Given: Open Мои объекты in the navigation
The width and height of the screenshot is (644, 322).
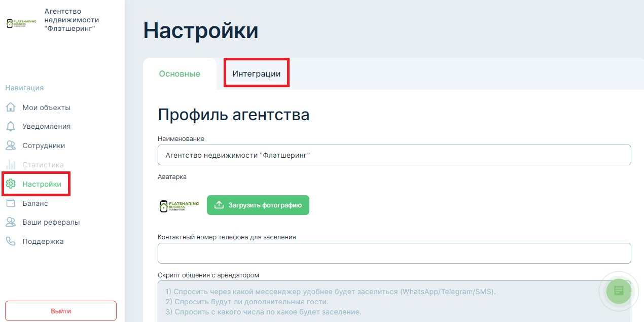Looking at the screenshot, I should [x=46, y=108].
